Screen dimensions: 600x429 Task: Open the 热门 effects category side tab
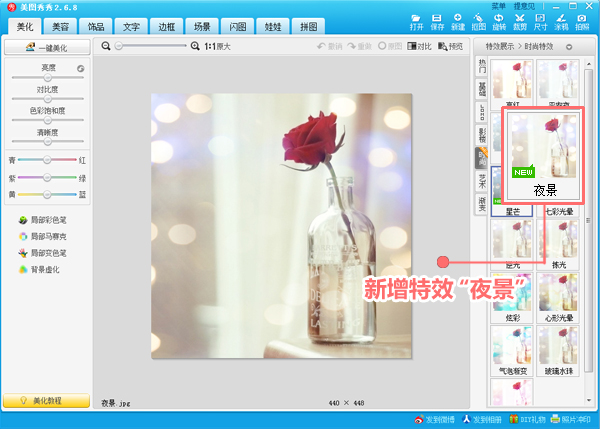pos(481,67)
